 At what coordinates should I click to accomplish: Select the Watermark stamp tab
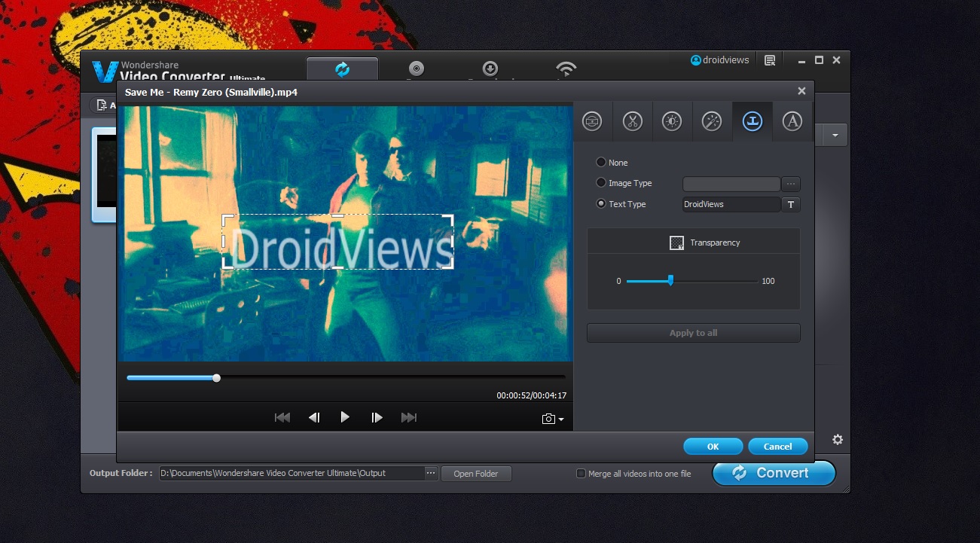point(752,121)
